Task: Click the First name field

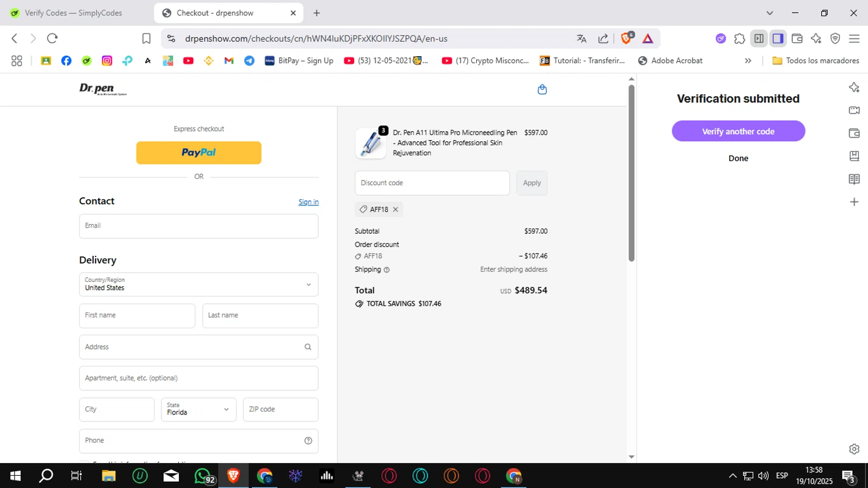Action: [x=137, y=315]
